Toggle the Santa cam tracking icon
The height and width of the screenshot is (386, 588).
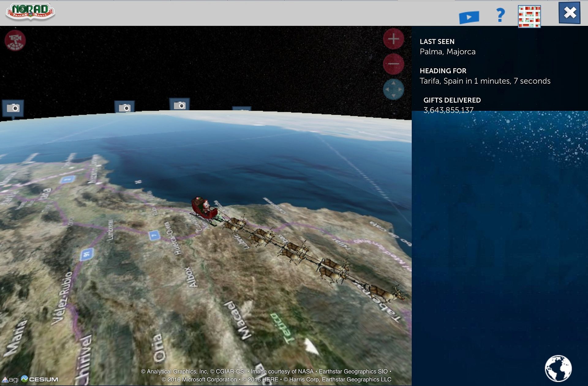[15, 40]
